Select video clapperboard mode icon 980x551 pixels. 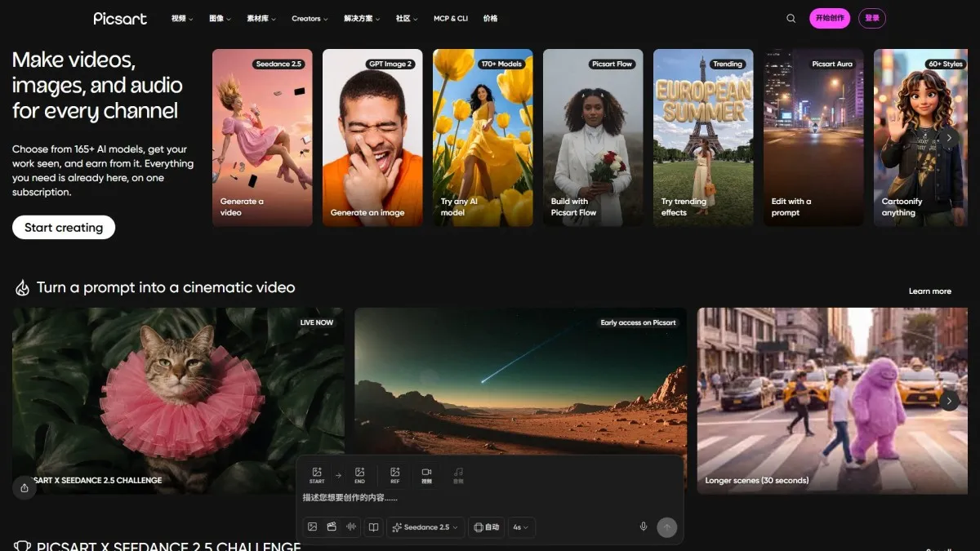click(332, 527)
